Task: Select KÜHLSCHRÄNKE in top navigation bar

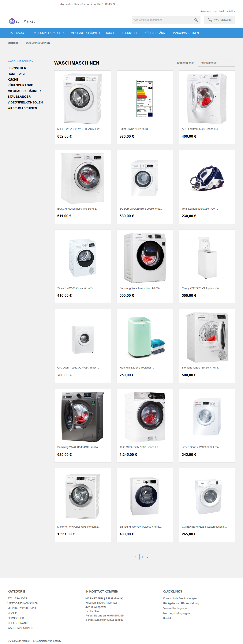Action: pos(155,33)
